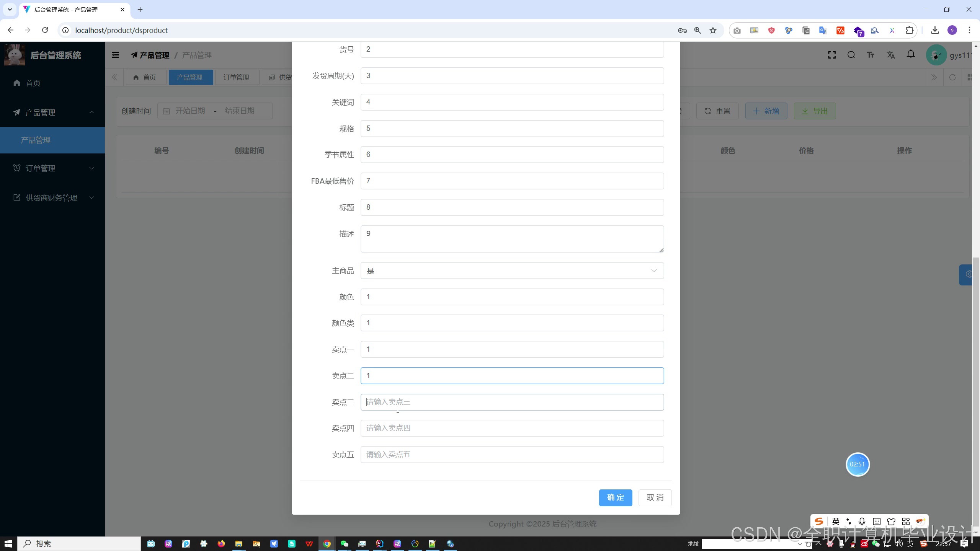Open the language translation icon
980x551 pixels.
click(x=890, y=55)
